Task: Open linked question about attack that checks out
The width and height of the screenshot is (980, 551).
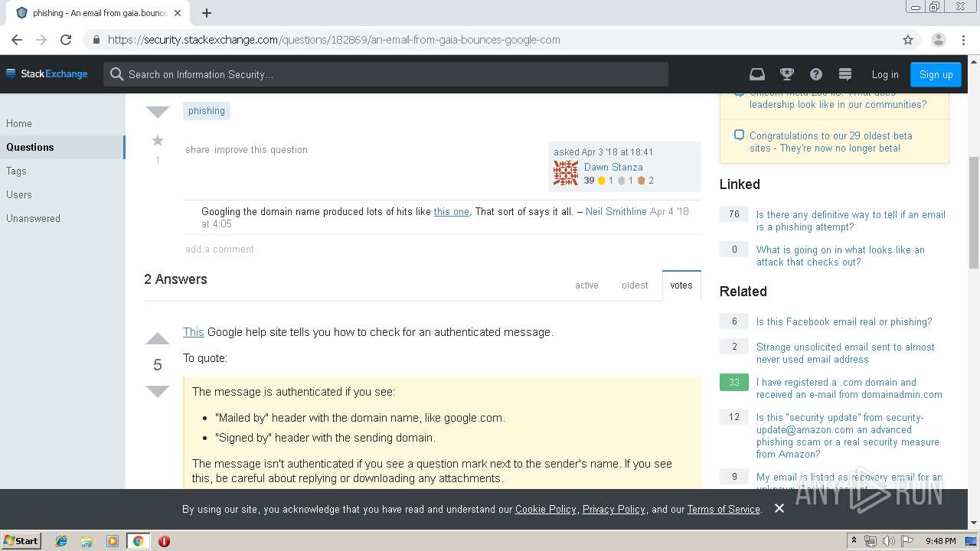Action: click(x=841, y=256)
